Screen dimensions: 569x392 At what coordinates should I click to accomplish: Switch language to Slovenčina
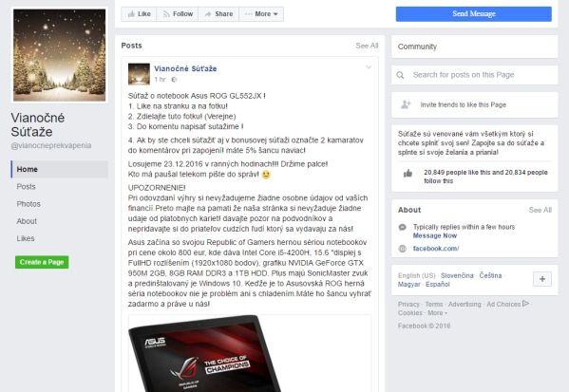tap(457, 275)
